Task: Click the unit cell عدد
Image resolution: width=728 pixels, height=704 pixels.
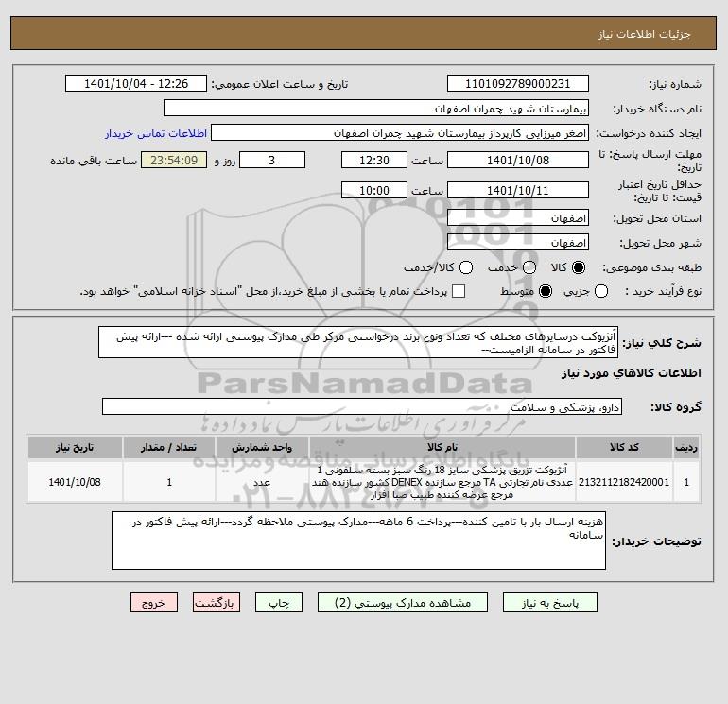Action: point(262,482)
